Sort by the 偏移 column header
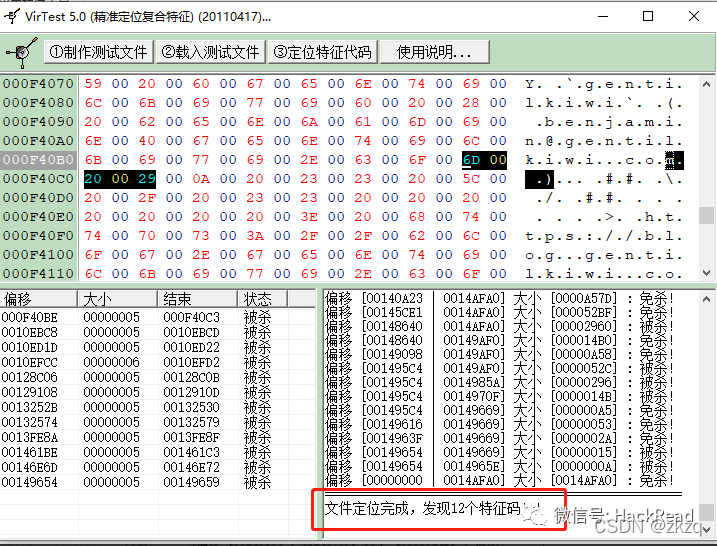 [x=39, y=299]
